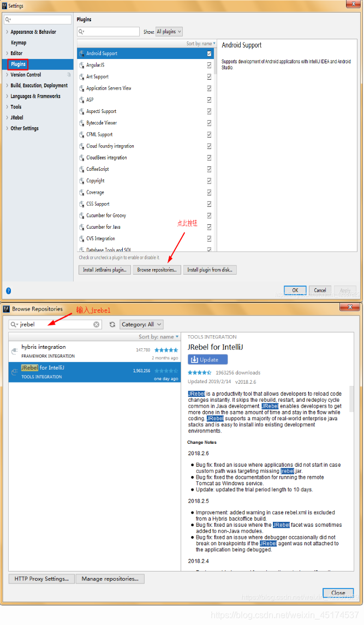Screen dimensions: 364x625
Task: Focus the Plugins search field
Action: pyautogui.click(x=109, y=32)
